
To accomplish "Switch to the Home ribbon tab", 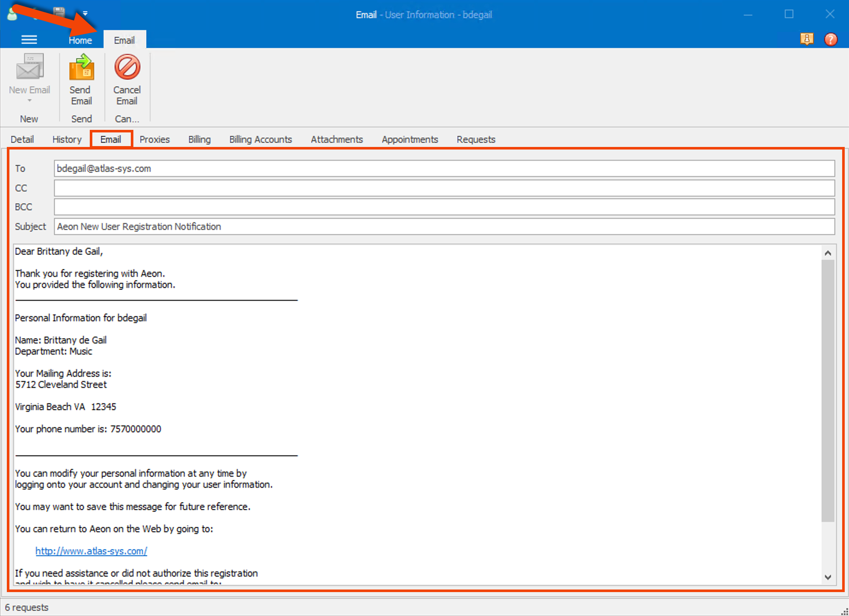I will point(80,40).
